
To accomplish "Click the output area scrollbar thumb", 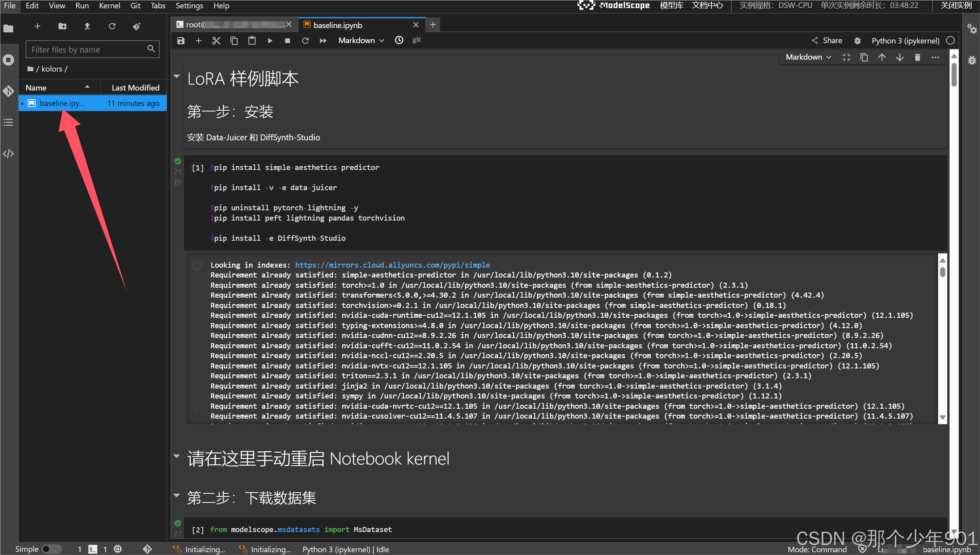I will tap(942, 272).
